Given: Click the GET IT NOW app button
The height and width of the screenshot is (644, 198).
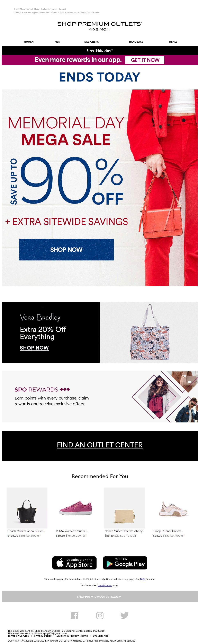Looking at the screenshot, I should click(x=145, y=60).
